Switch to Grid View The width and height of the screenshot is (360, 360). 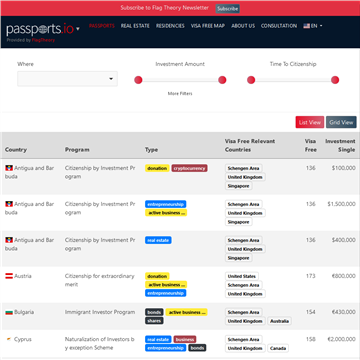click(x=341, y=122)
